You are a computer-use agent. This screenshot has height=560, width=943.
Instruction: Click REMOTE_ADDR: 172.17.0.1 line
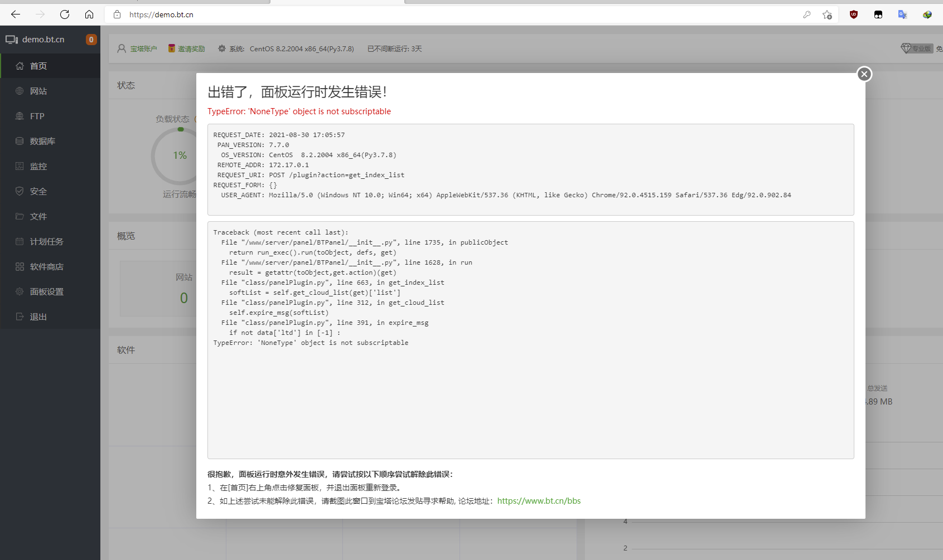tap(263, 165)
